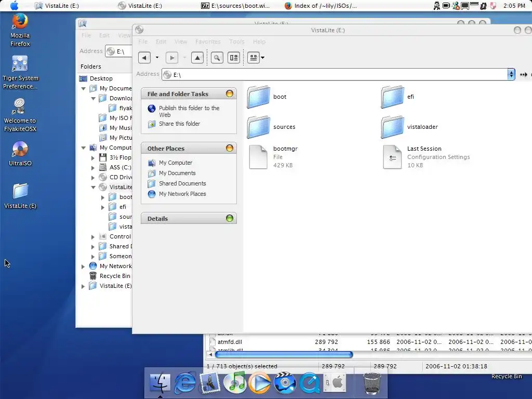Open Edit menu in front window
Screen dimensions: 532x399
pyautogui.click(x=161, y=42)
